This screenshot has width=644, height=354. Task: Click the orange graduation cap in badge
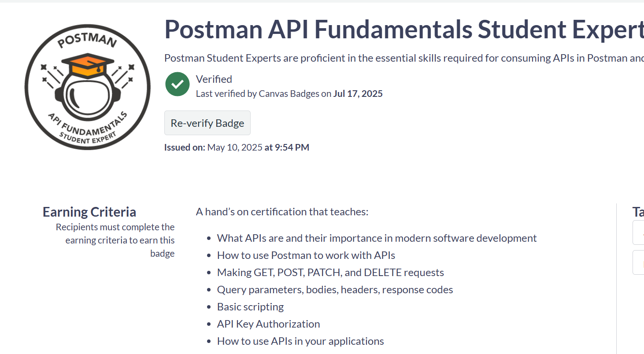(87, 66)
